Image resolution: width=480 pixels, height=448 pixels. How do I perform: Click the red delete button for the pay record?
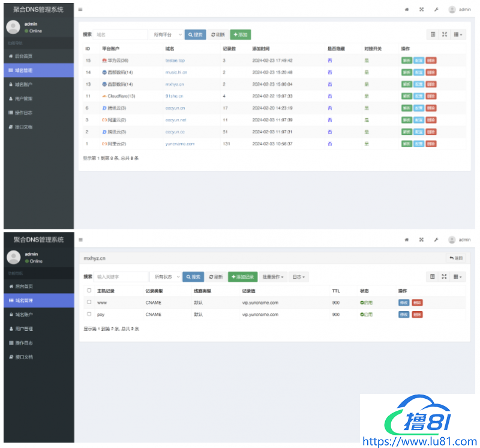point(418,315)
